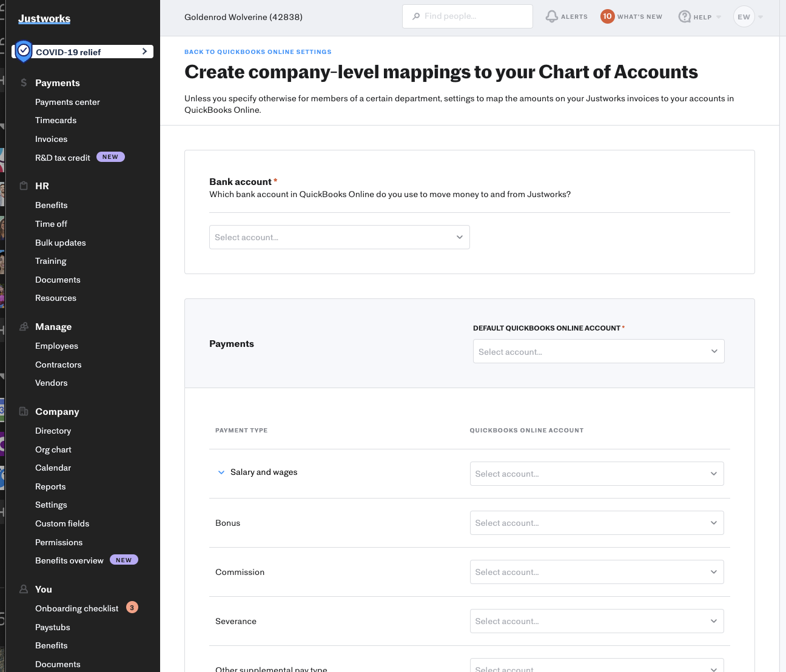Open the Default QuickBooks Online Account dropdown
Image resolution: width=786 pixels, height=672 pixels.
pyautogui.click(x=599, y=351)
